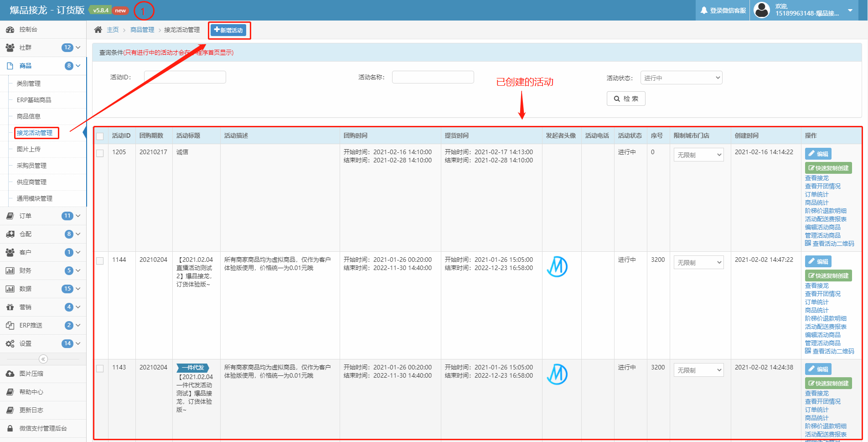The image size is (868, 442).
Task: Click 主页 breadcrumb link
Action: [113, 30]
